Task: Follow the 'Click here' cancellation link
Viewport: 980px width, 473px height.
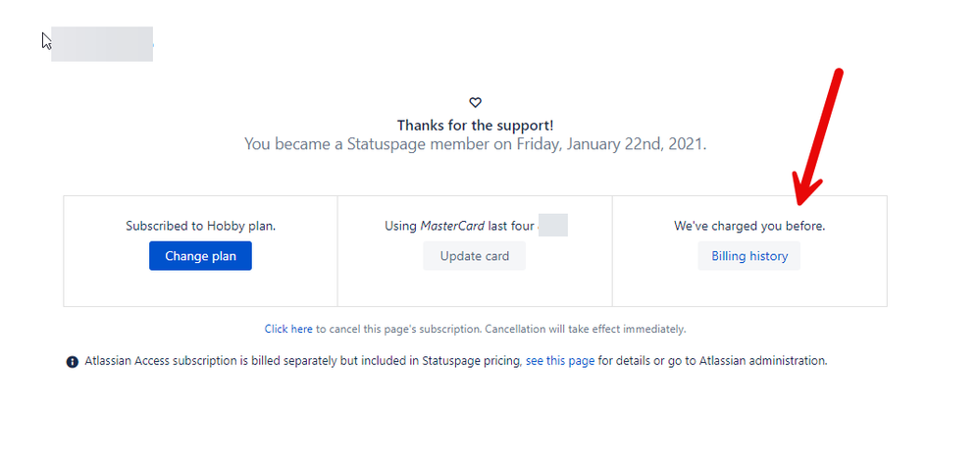Action: (x=288, y=329)
